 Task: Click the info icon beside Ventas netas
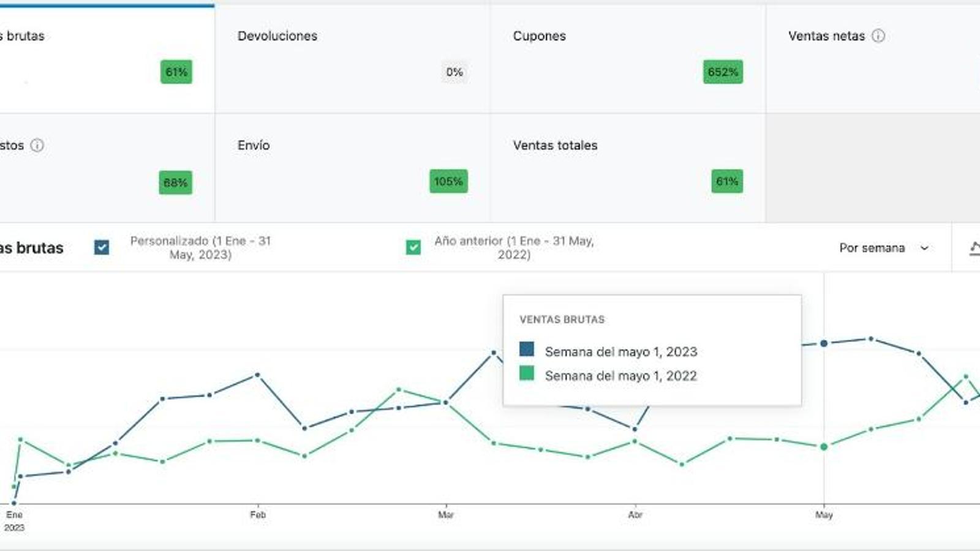pos(878,36)
